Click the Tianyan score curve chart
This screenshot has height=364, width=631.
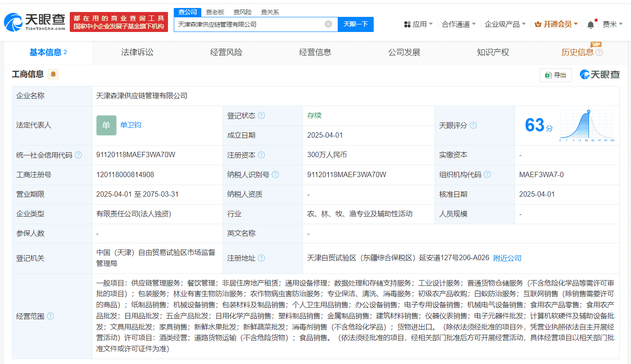(x=587, y=125)
